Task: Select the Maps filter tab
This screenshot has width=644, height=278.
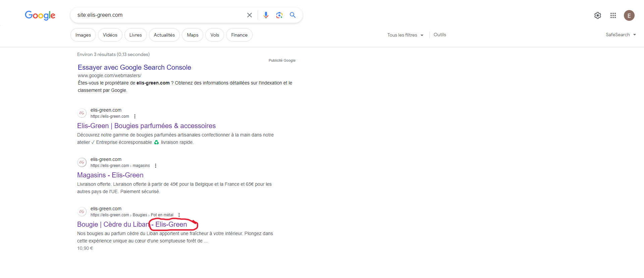Action: tap(193, 35)
